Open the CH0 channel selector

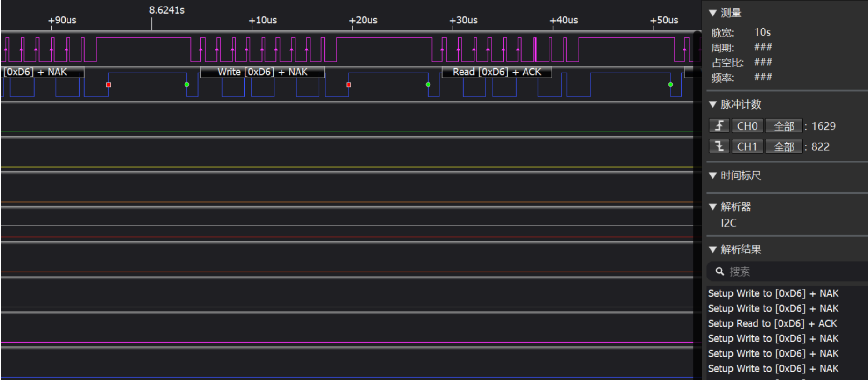pos(747,126)
